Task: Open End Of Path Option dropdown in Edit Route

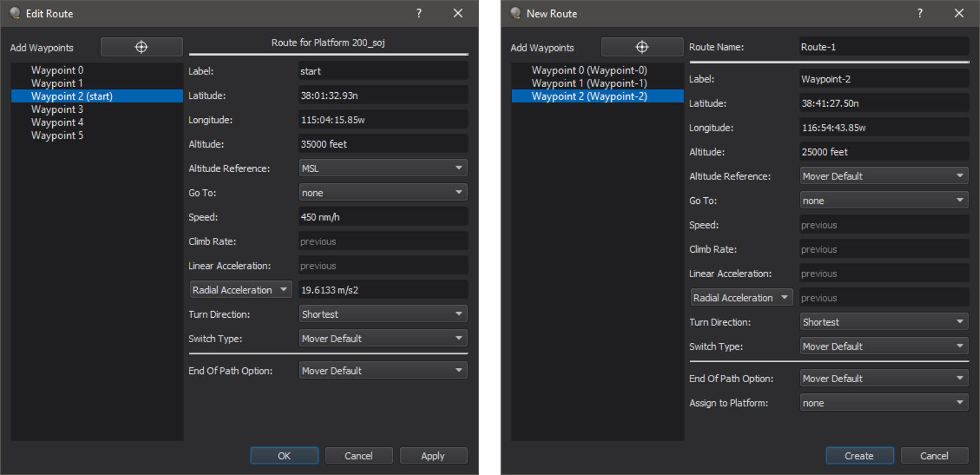Action: 383,371
